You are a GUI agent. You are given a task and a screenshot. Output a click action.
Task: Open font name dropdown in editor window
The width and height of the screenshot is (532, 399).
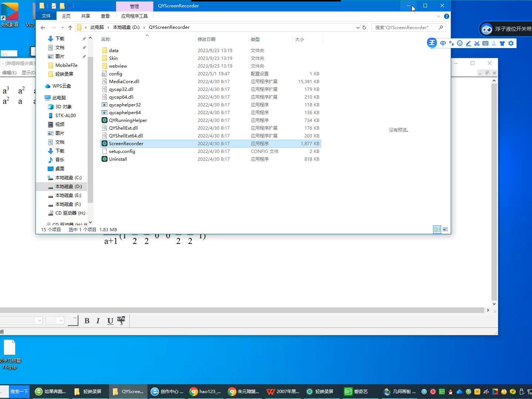tap(40, 320)
